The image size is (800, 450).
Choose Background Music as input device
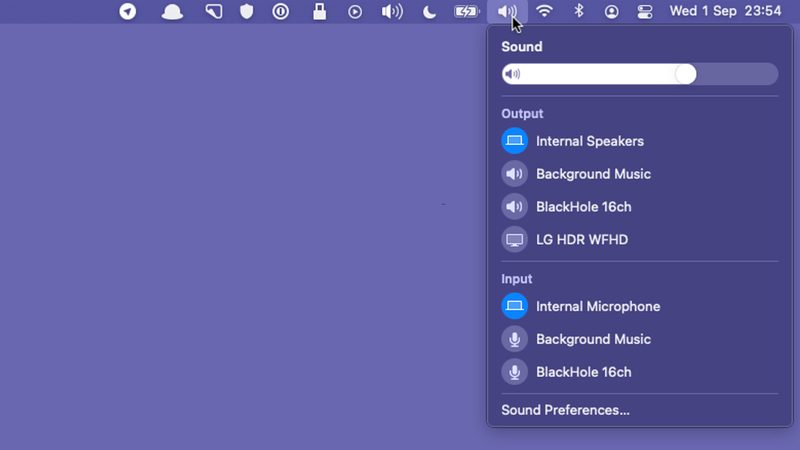pyautogui.click(x=640, y=339)
